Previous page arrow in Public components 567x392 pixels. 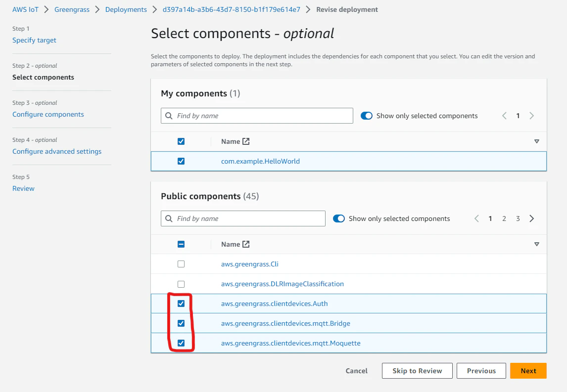coord(476,218)
